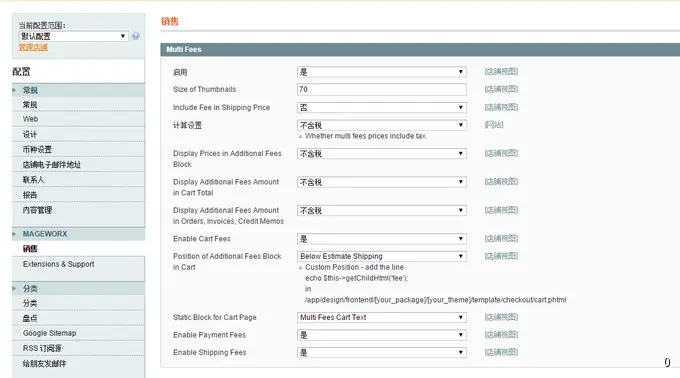Open the Enable Cart Fees dropdown
The image size is (680, 378).
tap(382, 239)
